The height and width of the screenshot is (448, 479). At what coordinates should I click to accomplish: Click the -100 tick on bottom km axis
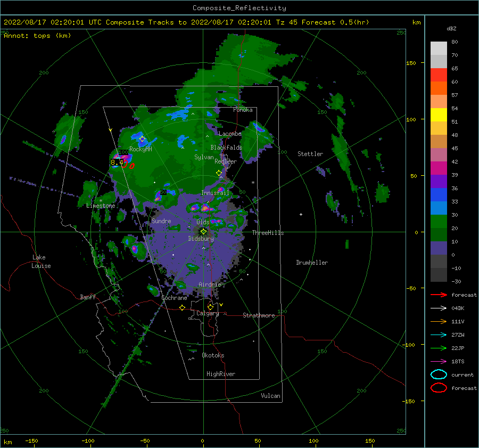point(88,441)
